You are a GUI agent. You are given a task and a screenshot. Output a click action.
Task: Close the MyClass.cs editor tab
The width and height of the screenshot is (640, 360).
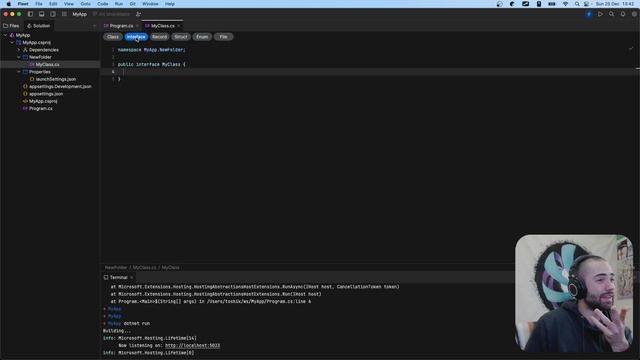pyautogui.click(x=179, y=26)
